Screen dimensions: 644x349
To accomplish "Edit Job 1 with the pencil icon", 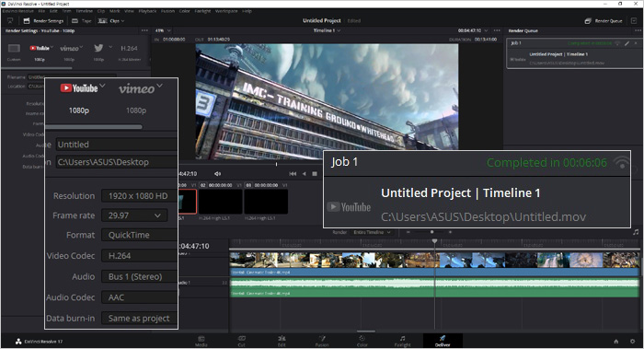I will (627, 43).
